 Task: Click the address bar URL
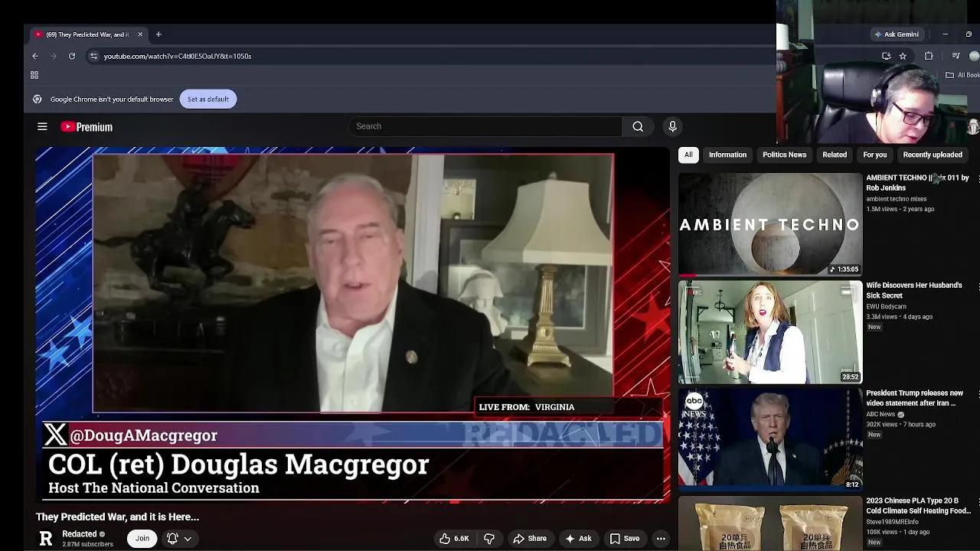[x=178, y=56]
